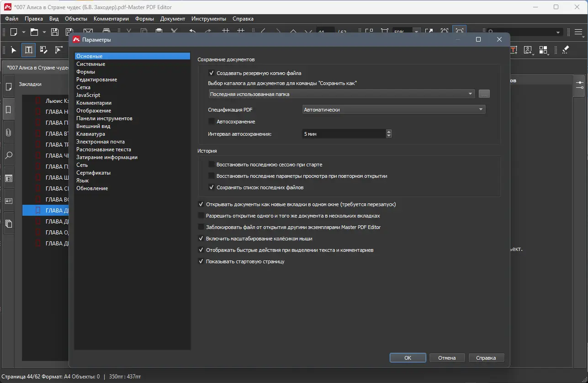
Task: Increase autosave interval with the up stepper
Action: pyautogui.click(x=388, y=131)
